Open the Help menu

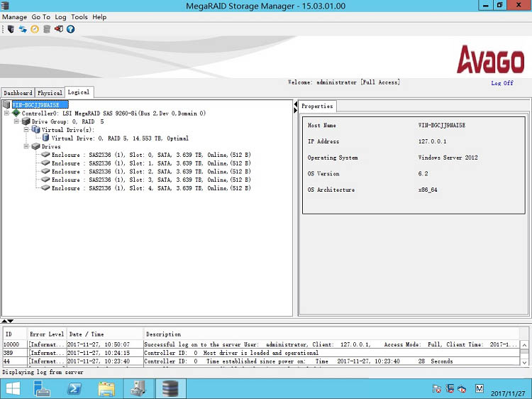[x=99, y=17]
